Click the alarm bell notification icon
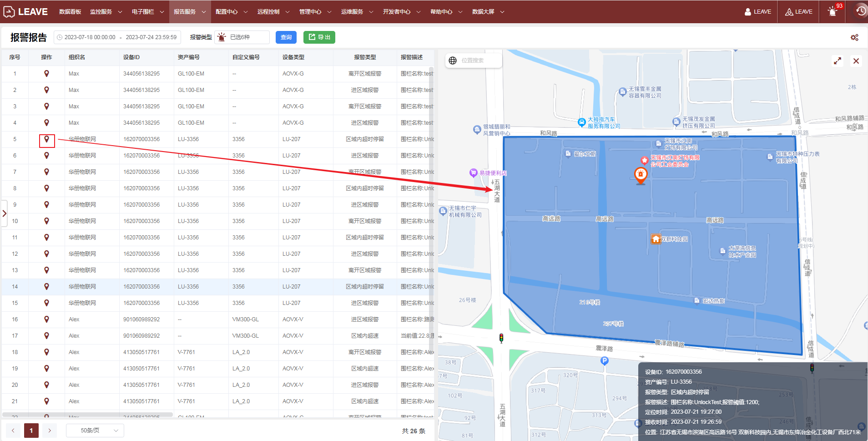The image size is (868, 441). tap(832, 12)
